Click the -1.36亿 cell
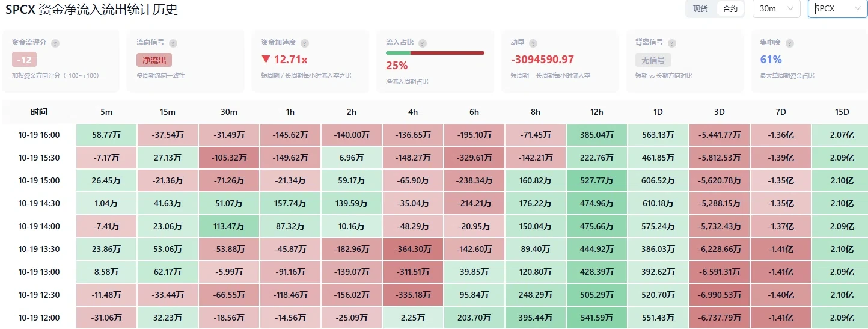 pyautogui.click(x=781, y=135)
